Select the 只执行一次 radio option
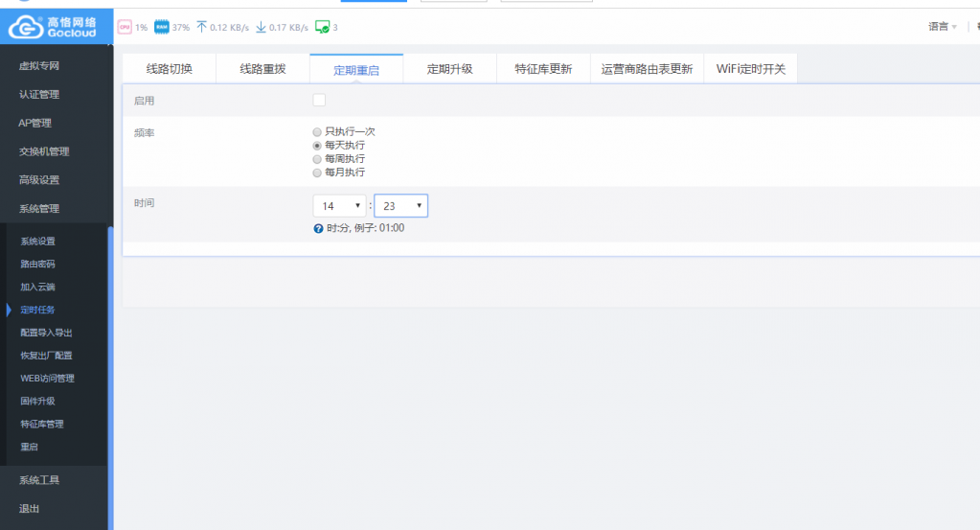This screenshot has height=530, width=980. (x=318, y=131)
